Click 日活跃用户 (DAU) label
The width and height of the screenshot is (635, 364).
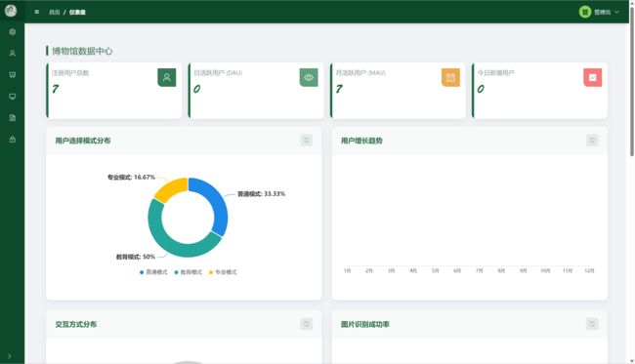[218, 73]
